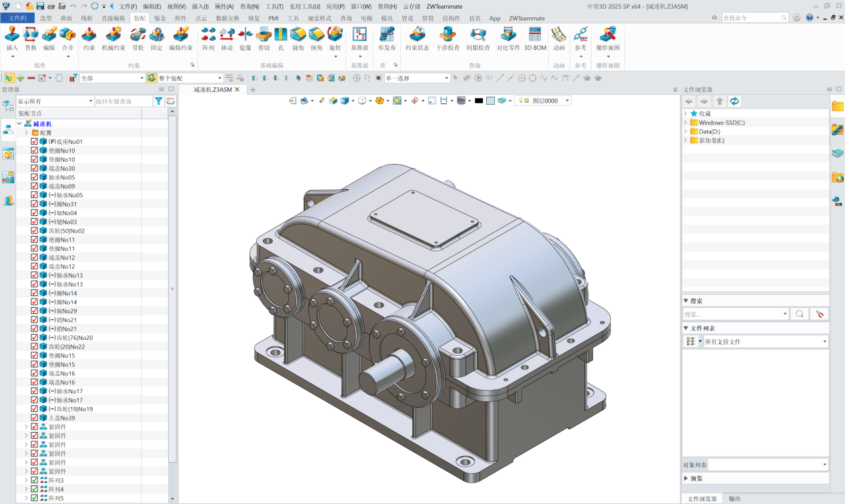This screenshot has width=845, height=504.
Task: Uncheck the 上盖No39 checkbox
Action: 35,418
